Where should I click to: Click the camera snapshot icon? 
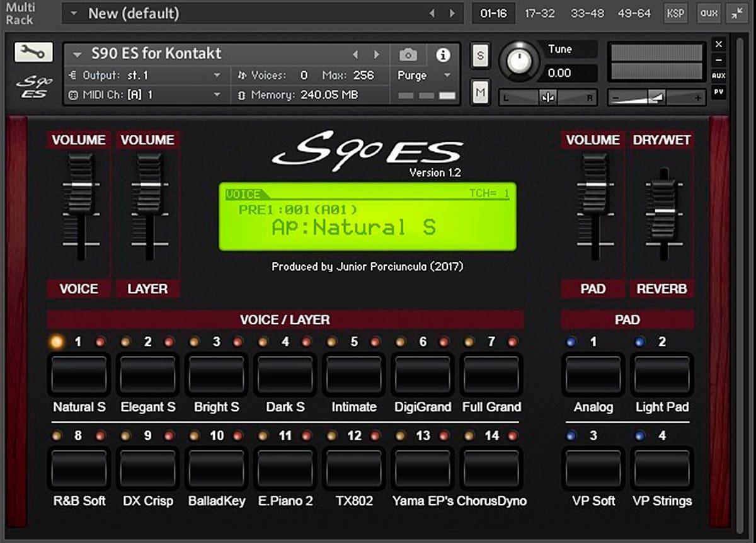(x=409, y=55)
